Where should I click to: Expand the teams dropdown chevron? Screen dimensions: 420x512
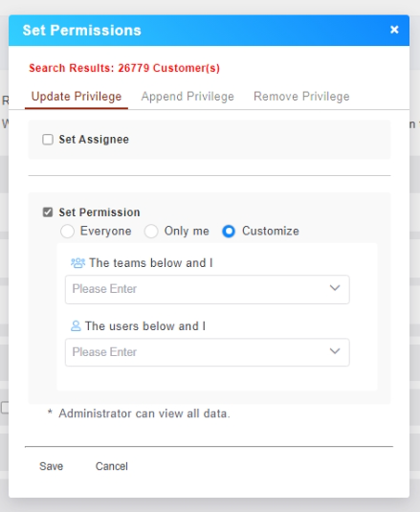[335, 288]
